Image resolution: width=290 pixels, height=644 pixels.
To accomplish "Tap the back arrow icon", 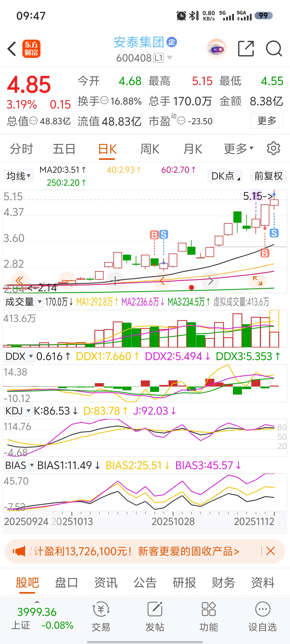I will pyautogui.click(x=12, y=49).
